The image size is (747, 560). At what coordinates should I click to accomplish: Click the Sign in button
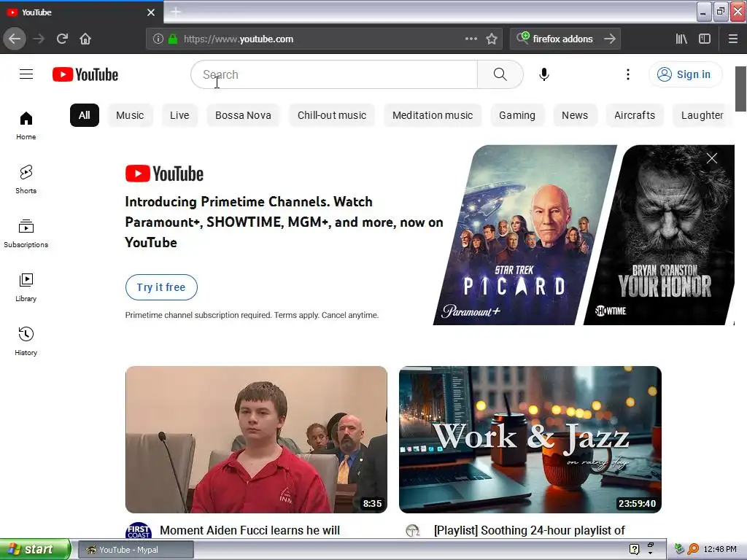point(685,74)
